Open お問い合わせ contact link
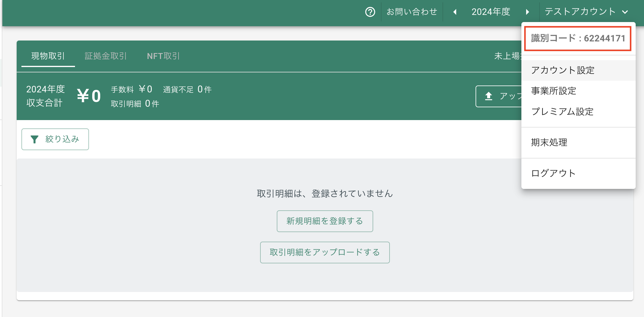 412,12
